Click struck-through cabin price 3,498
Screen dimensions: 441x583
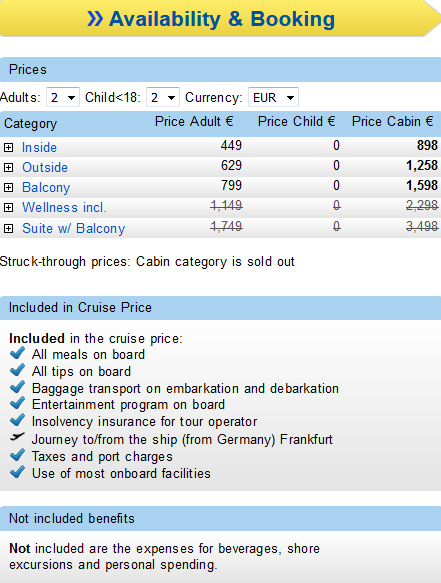(x=422, y=226)
